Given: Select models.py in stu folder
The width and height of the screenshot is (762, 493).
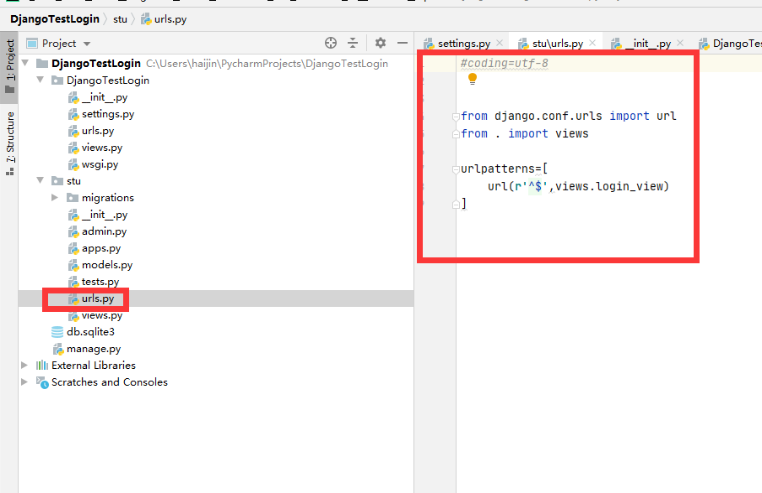Looking at the screenshot, I should (x=107, y=265).
